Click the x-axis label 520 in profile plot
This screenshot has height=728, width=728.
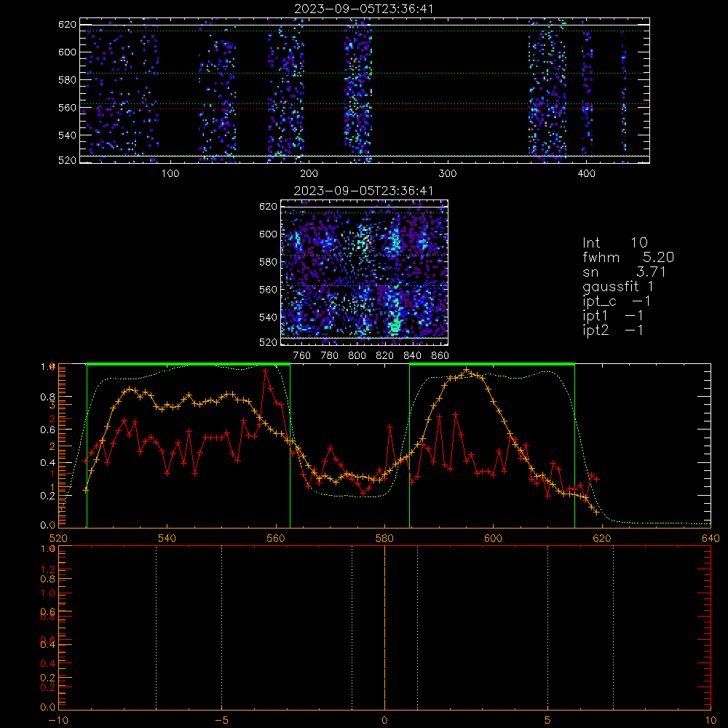(x=58, y=538)
